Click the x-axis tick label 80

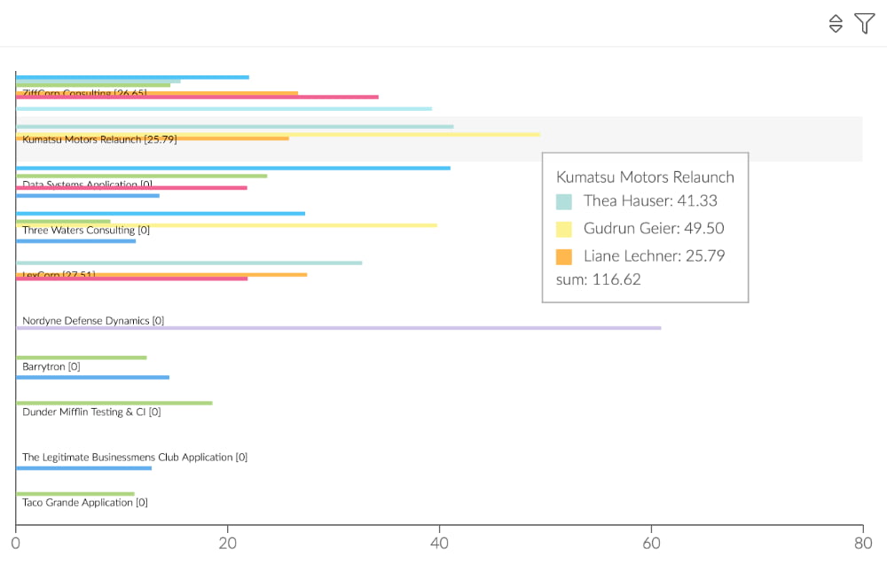[x=863, y=544]
